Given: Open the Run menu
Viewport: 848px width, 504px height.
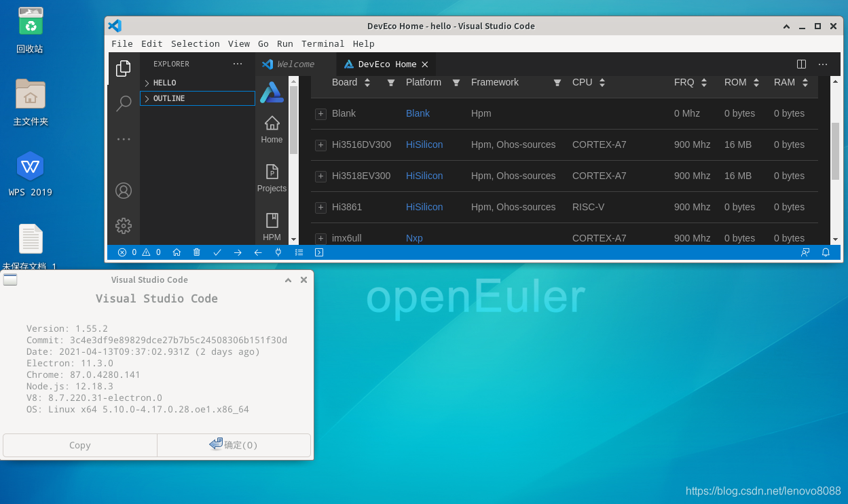Looking at the screenshot, I should tap(285, 43).
